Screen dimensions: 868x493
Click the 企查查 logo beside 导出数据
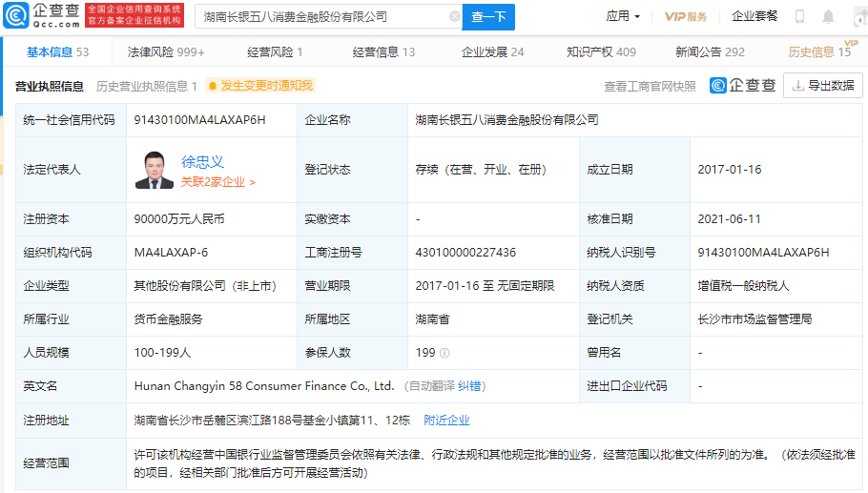click(743, 85)
